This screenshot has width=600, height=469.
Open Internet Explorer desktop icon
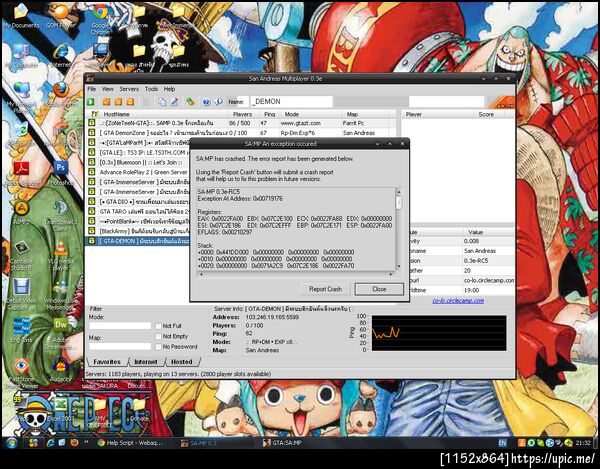61,55
